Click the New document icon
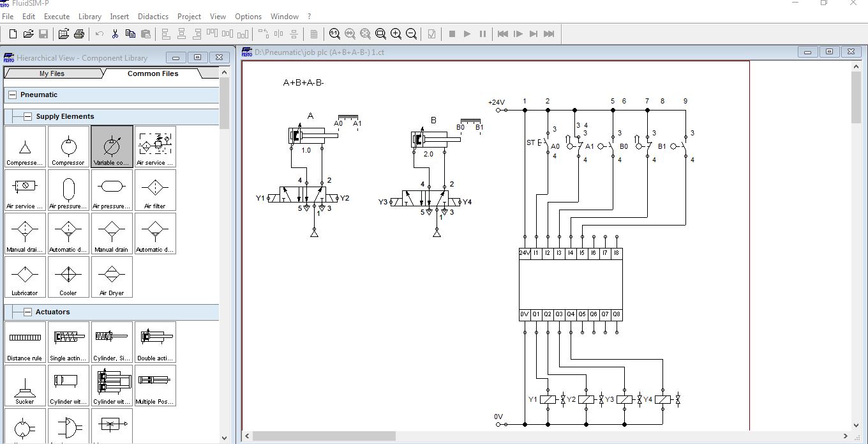 [13, 34]
